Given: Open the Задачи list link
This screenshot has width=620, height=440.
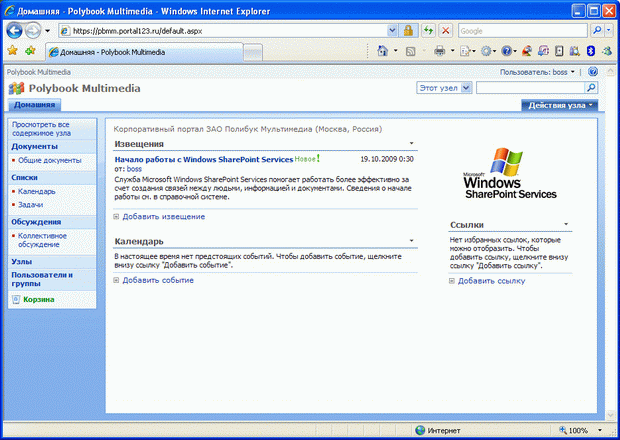Looking at the screenshot, I should coord(30,204).
